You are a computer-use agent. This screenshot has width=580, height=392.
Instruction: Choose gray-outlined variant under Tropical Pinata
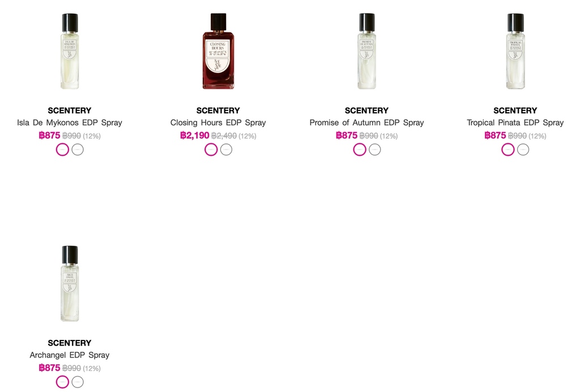tap(523, 150)
